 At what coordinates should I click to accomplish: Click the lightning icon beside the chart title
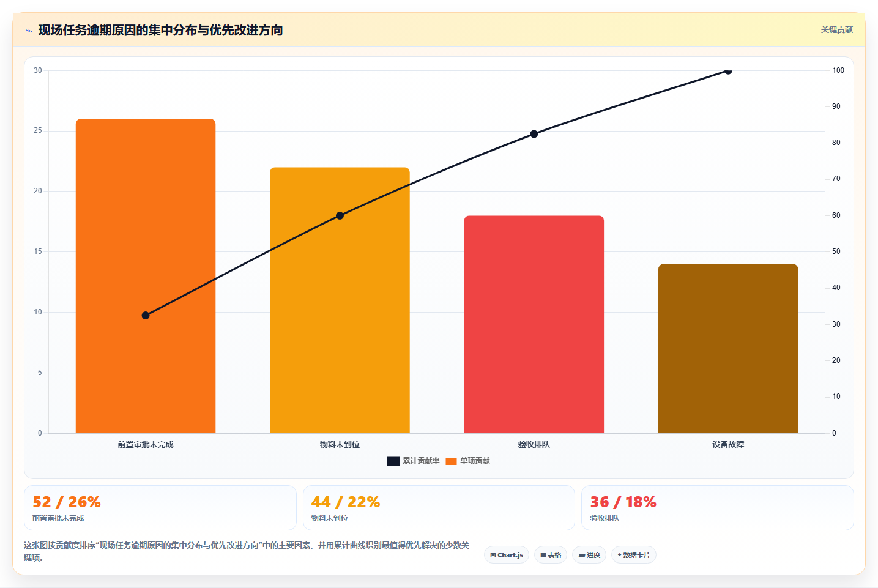(x=29, y=31)
